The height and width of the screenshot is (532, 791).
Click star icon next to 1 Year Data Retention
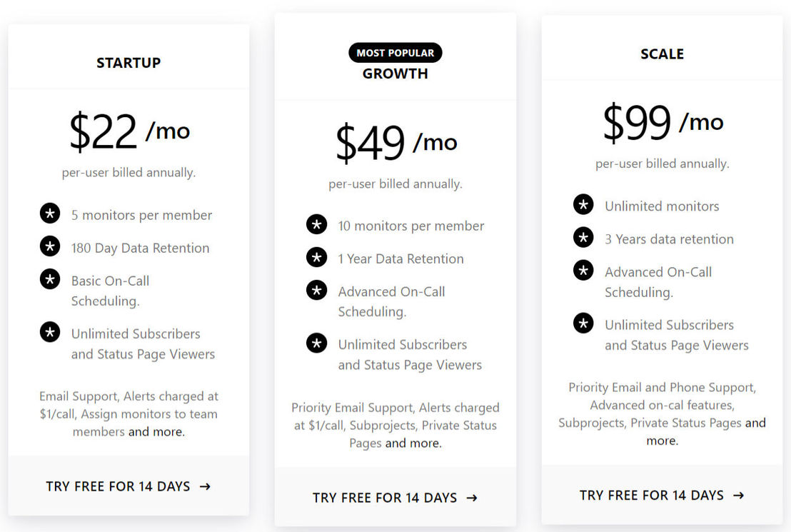point(317,257)
